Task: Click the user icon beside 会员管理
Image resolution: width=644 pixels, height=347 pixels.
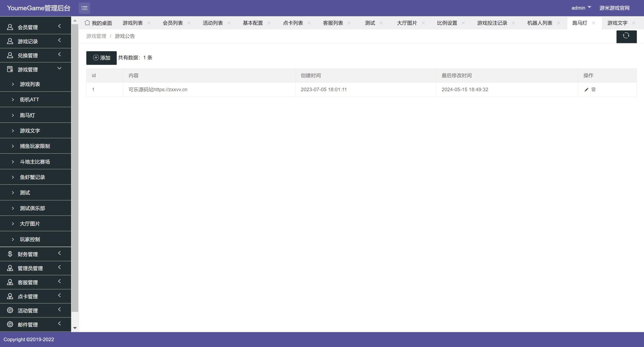Action: pos(10,27)
